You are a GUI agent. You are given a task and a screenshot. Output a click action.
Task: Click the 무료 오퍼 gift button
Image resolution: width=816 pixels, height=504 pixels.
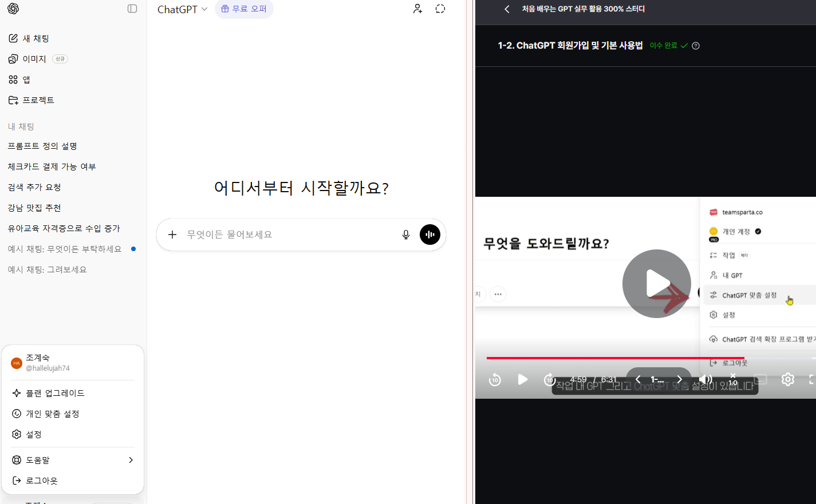click(244, 9)
